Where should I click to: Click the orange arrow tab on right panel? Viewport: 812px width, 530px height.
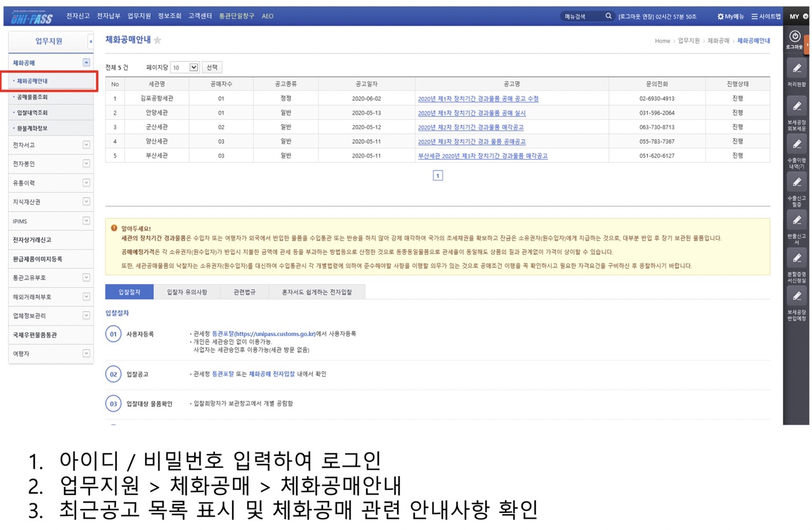[808, 46]
